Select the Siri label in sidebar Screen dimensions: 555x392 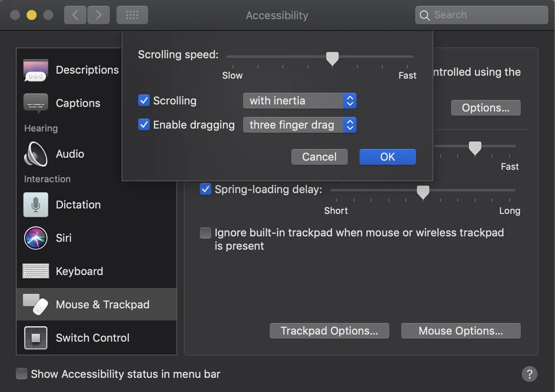tap(64, 238)
